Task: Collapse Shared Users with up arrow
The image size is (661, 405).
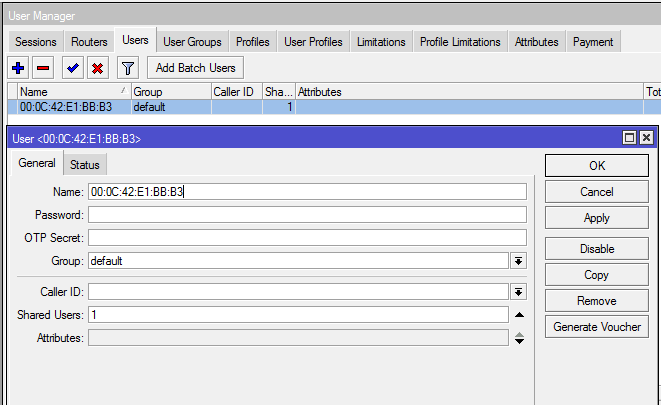Action: [518, 315]
